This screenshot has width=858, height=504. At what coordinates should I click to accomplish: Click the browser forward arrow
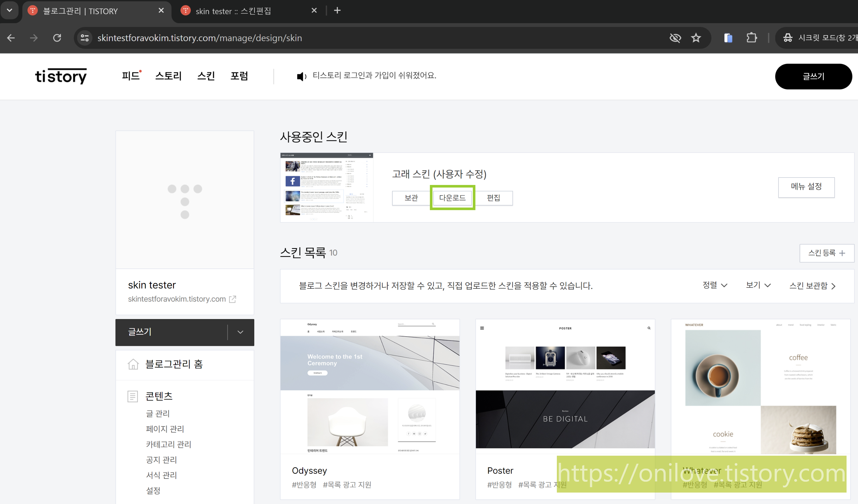(34, 38)
